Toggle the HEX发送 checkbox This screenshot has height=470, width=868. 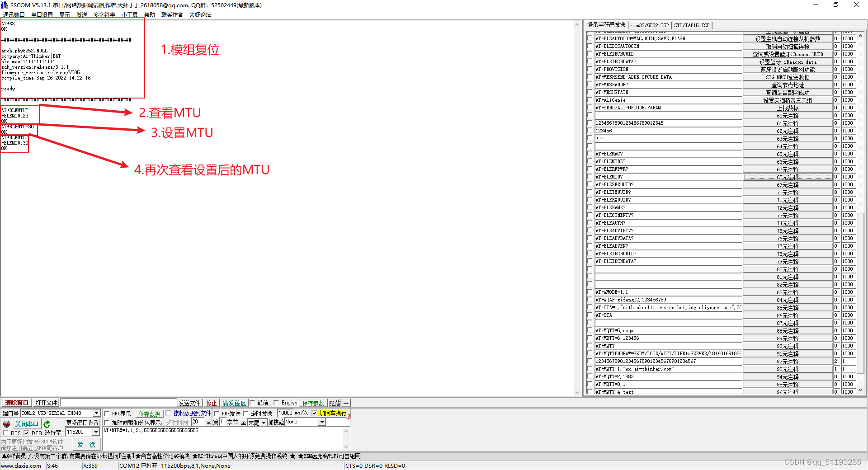[x=217, y=413]
